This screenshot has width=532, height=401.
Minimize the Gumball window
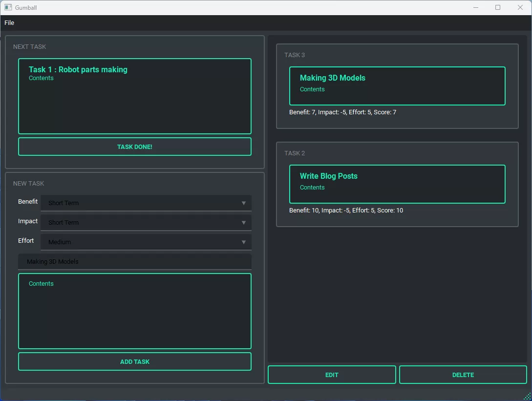click(475, 7)
